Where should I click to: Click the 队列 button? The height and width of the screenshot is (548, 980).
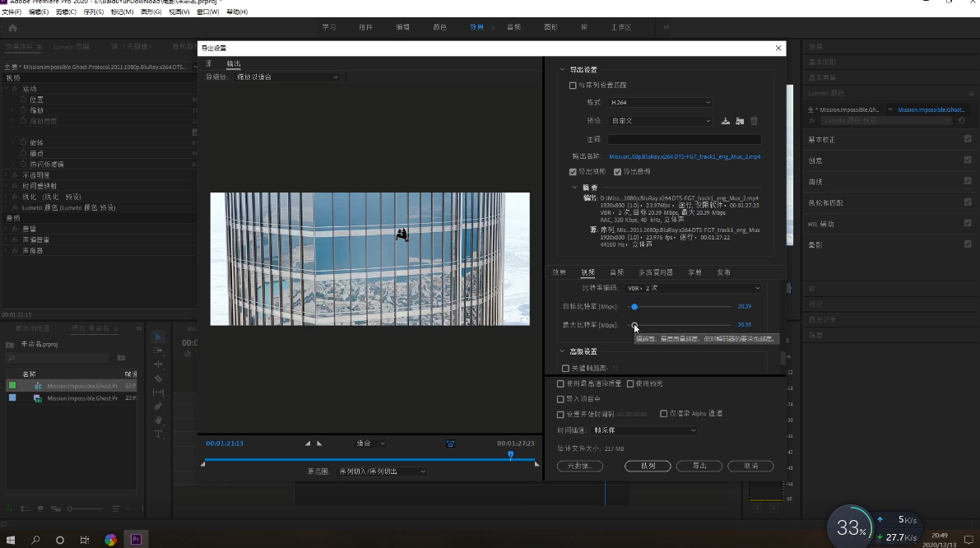[x=648, y=466]
